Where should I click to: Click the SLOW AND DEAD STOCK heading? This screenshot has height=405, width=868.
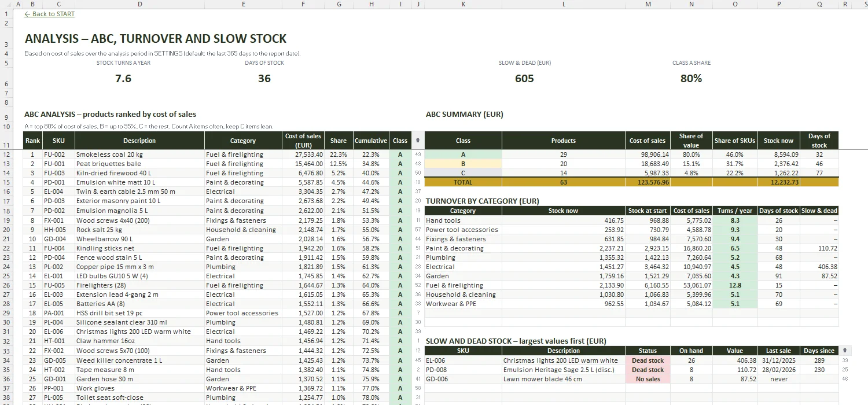(x=516, y=341)
